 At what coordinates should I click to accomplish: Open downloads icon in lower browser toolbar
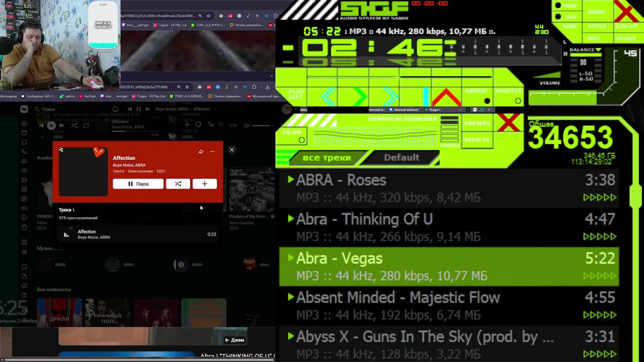268,87
